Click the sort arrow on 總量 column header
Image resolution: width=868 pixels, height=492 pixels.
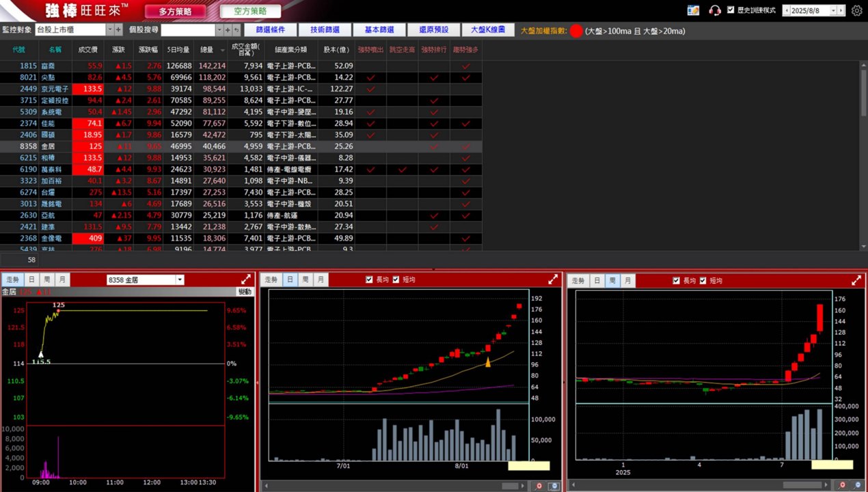pyautogui.click(x=223, y=50)
